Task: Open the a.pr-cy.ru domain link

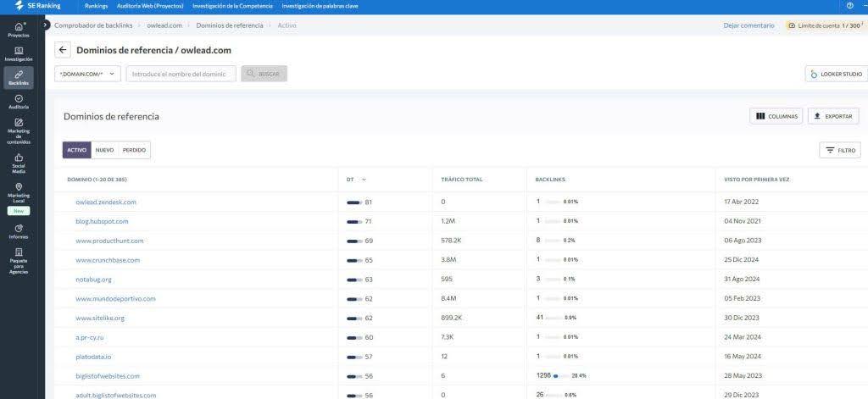Action: click(90, 337)
